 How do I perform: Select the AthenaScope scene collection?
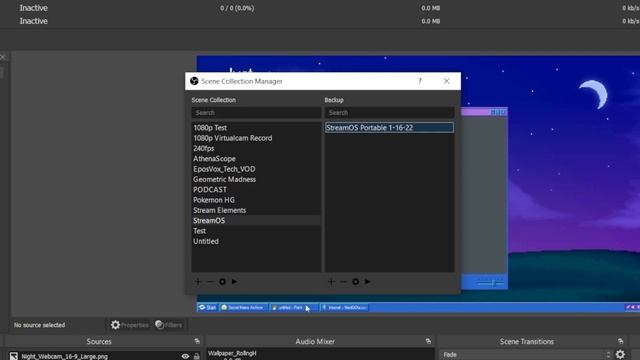pos(256,159)
